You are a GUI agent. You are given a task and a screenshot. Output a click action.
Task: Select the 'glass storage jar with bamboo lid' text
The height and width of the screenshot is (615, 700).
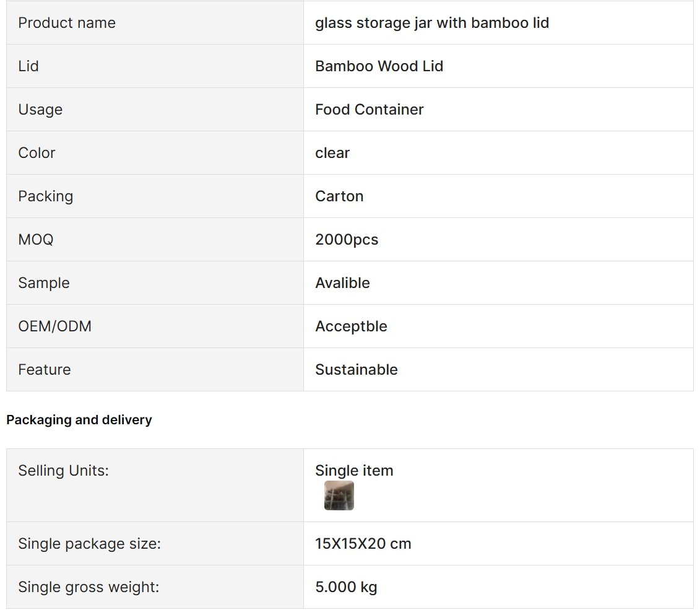point(431,23)
